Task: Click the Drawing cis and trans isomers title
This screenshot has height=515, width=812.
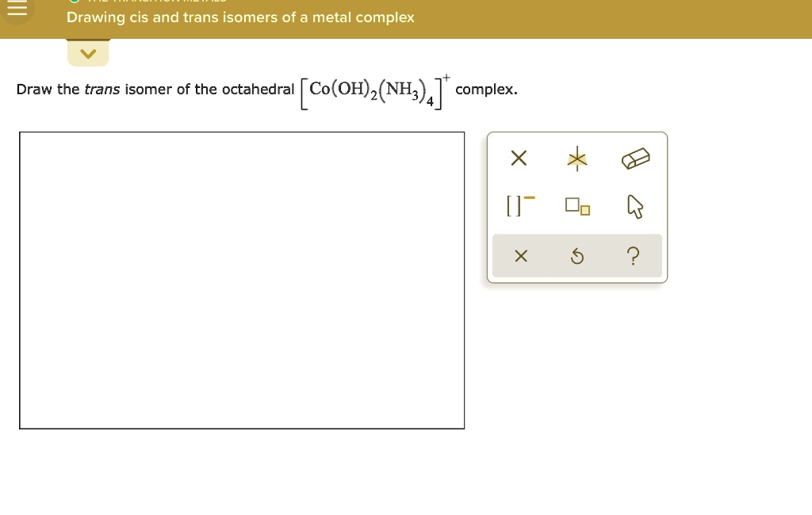Action: [x=240, y=17]
